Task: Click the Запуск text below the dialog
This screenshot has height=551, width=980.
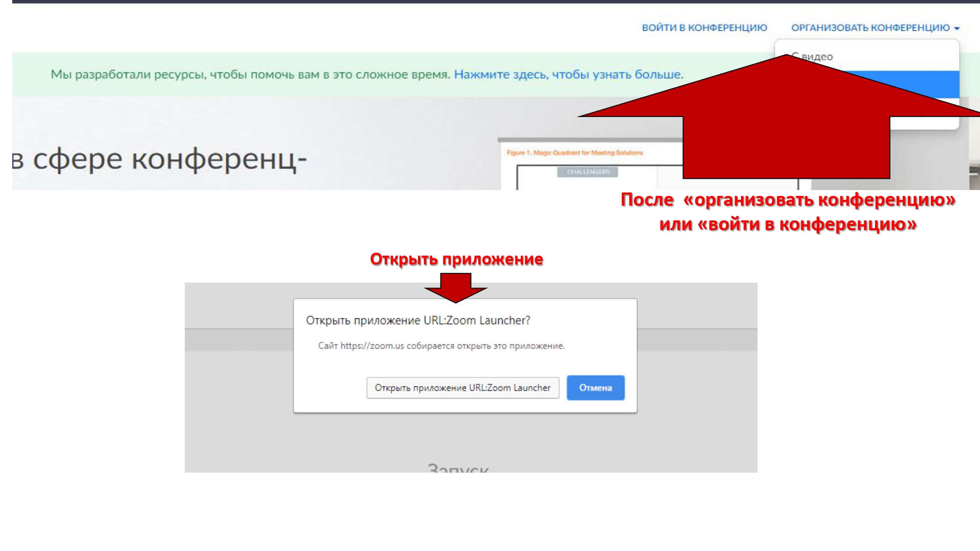Action: click(x=458, y=467)
